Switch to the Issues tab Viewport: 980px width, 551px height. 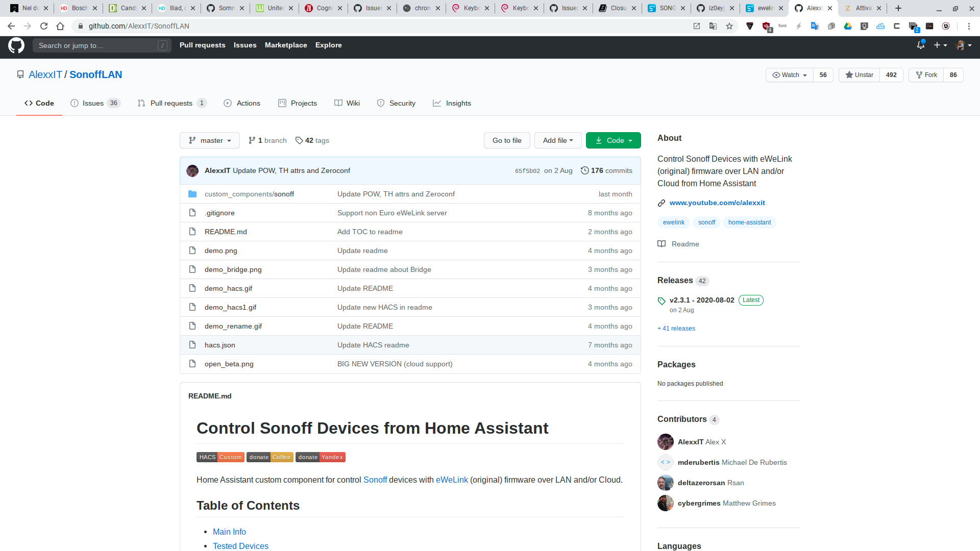click(x=95, y=103)
